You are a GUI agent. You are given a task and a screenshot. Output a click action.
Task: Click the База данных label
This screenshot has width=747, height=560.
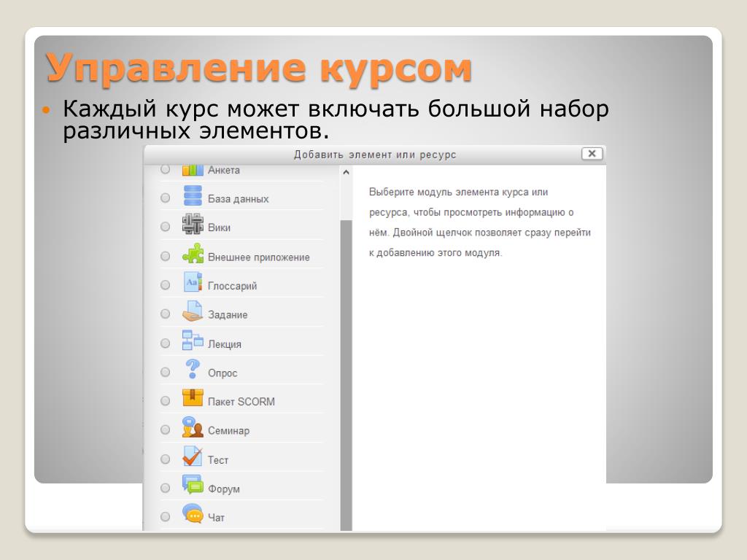tap(239, 199)
